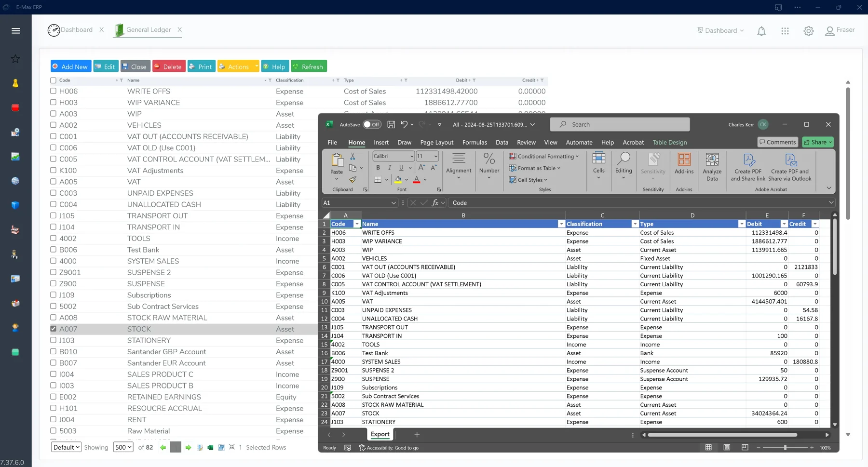Image resolution: width=868 pixels, height=467 pixels.
Task: Click the Delete button in E-Max
Action: (169, 67)
